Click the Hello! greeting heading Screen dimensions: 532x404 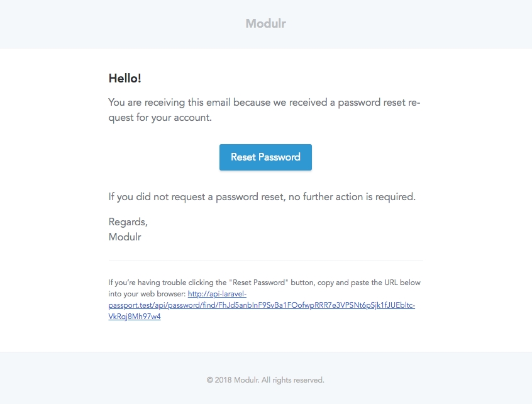125,78
